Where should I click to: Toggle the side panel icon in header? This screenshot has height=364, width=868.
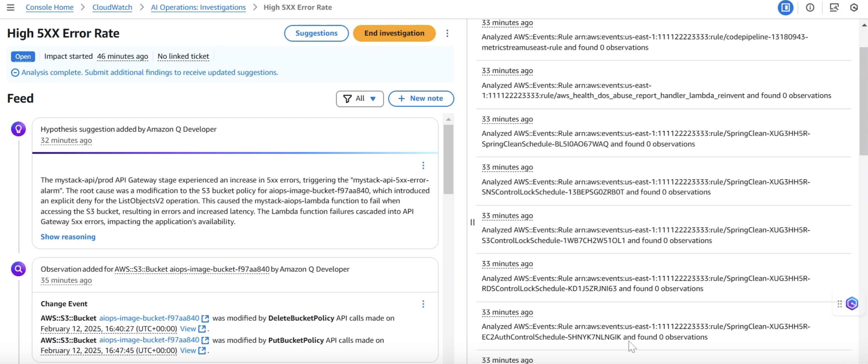(785, 7)
